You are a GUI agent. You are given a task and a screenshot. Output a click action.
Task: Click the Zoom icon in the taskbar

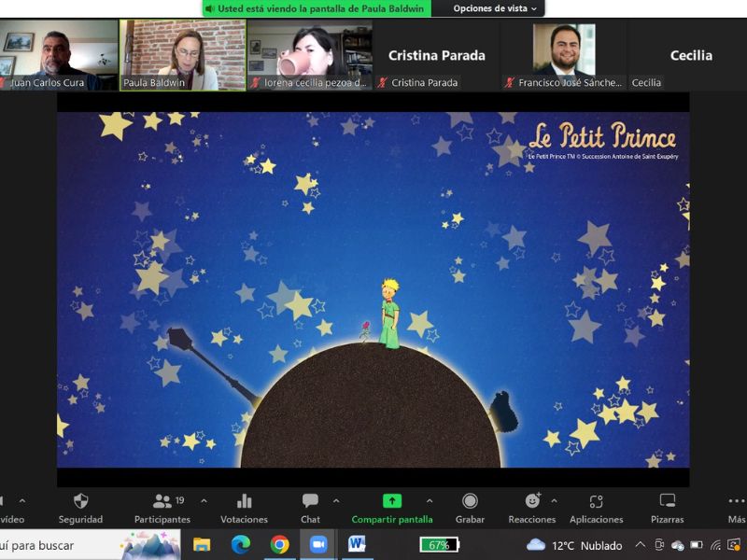pos(318,545)
